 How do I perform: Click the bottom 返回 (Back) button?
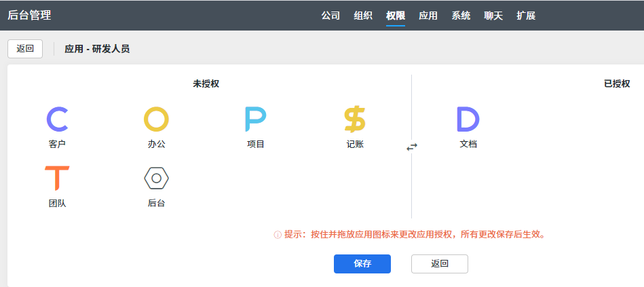tap(440, 264)
